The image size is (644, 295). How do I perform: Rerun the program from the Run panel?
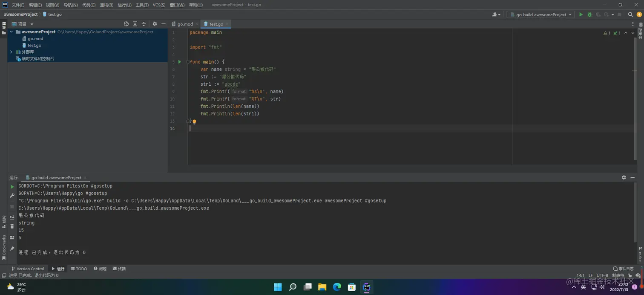tap(12, 187)
